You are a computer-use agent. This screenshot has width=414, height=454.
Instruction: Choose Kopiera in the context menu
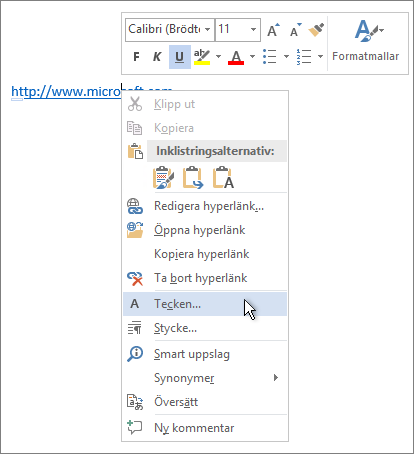coord(204,128)
